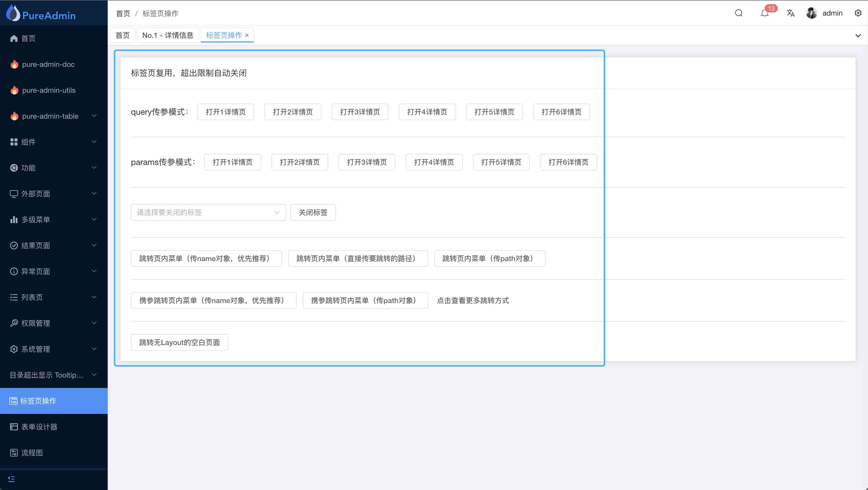Open tab options dropdown arrow
868x490 pixels.
click(x=858, y=35)
